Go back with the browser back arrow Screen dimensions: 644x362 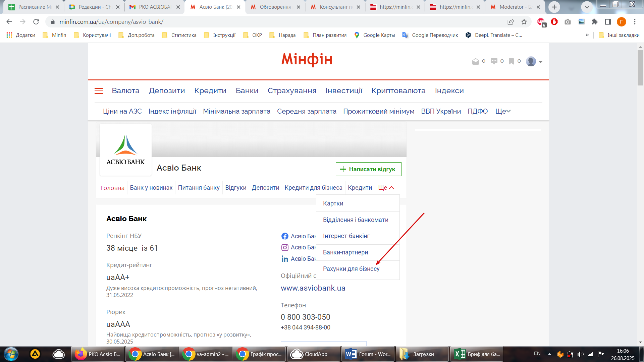pyautogui.click(x=9, y=22)
